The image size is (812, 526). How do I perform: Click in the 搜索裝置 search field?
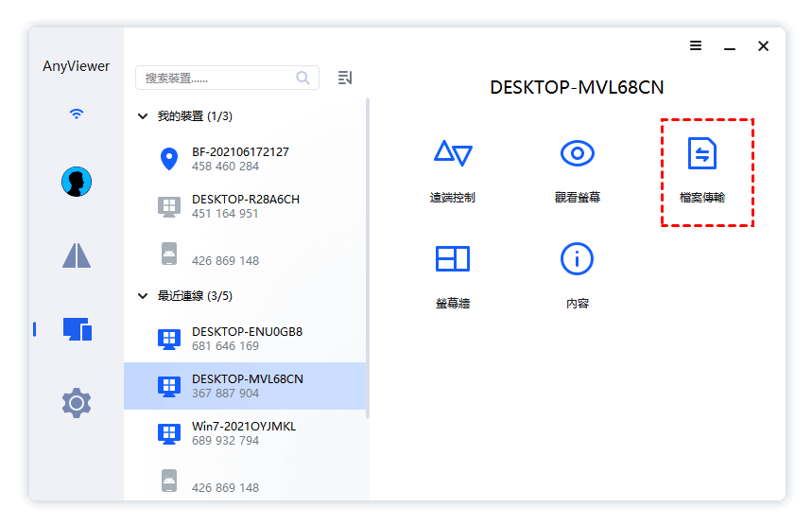[217, 78]
